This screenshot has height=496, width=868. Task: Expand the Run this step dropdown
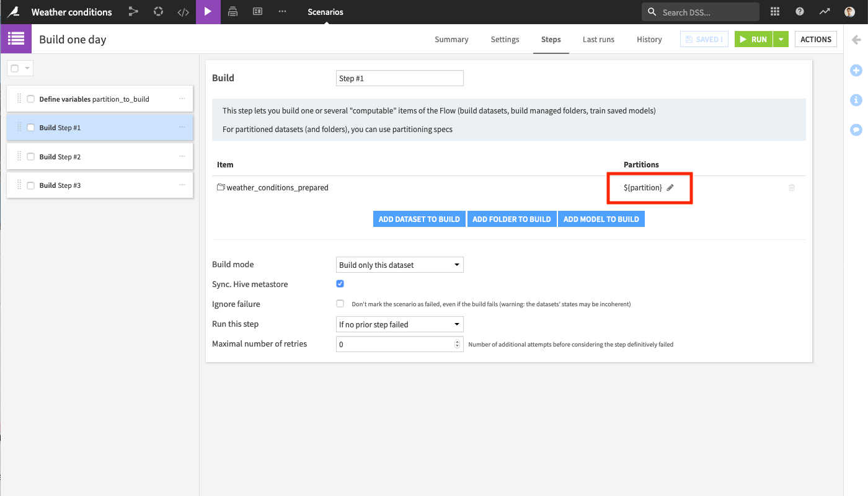click(399, 324)
